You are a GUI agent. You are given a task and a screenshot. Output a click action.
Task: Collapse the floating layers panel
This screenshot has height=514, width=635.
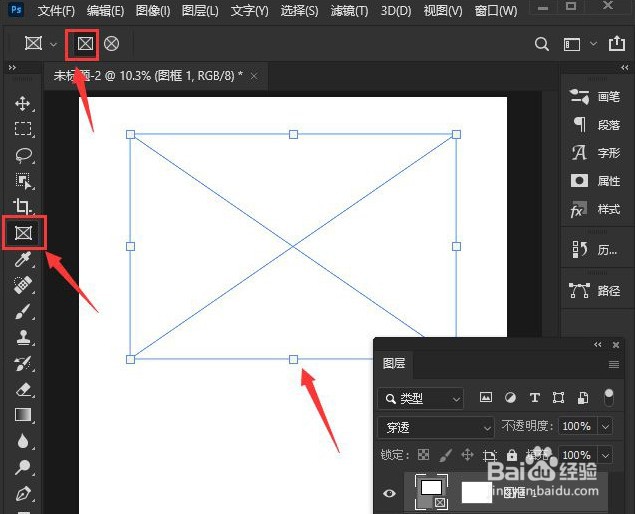pos(598,345)
